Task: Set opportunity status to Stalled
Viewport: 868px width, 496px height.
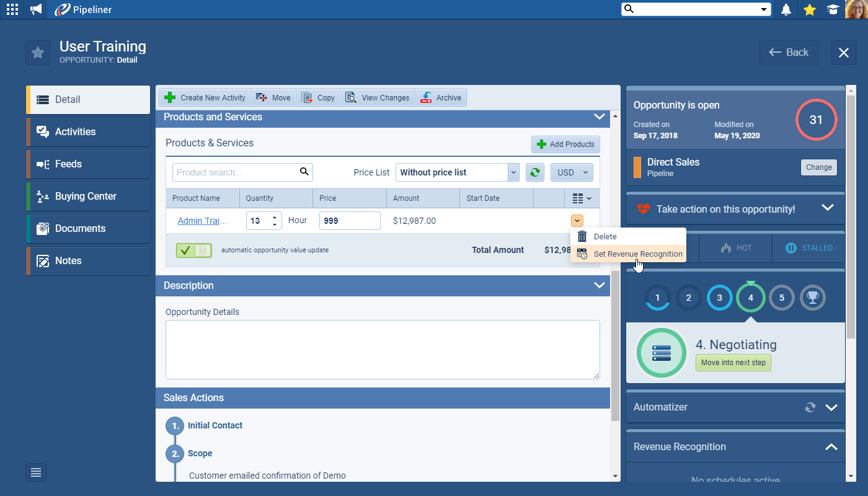Action: coord(808,248)
